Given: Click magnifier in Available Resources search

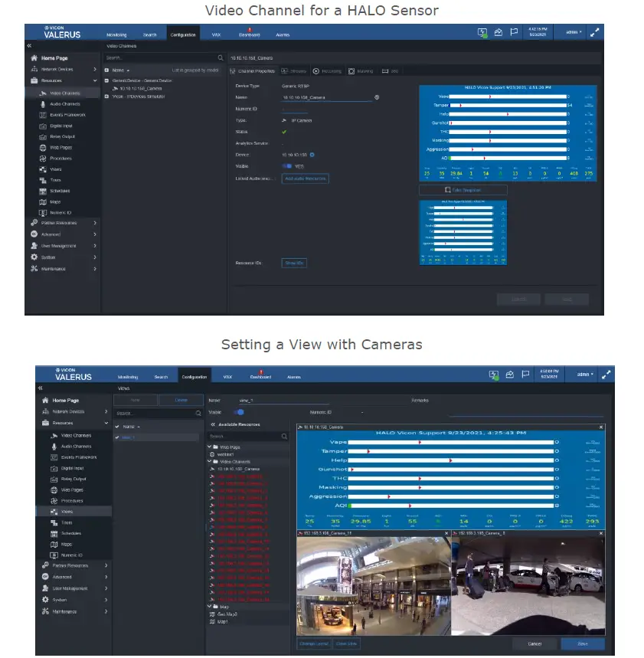Looking at the screenshot, I should pyautogui.click(x=284, y=437).
